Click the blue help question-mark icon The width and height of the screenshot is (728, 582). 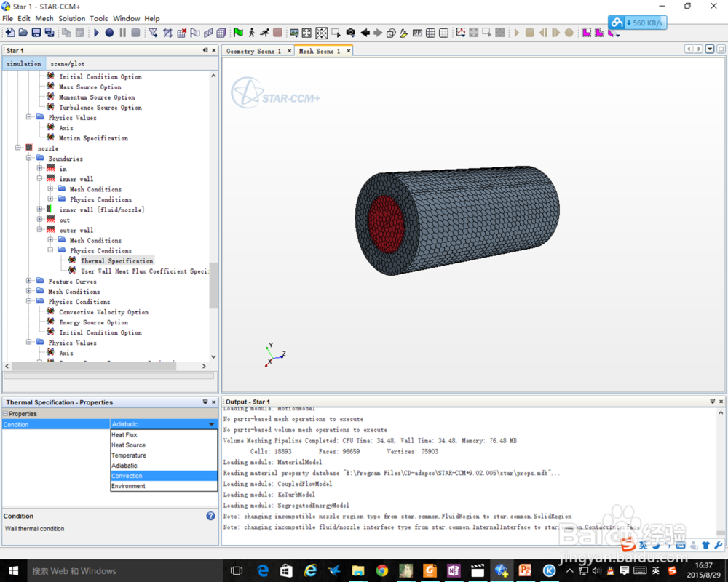(x=210, y=516)
